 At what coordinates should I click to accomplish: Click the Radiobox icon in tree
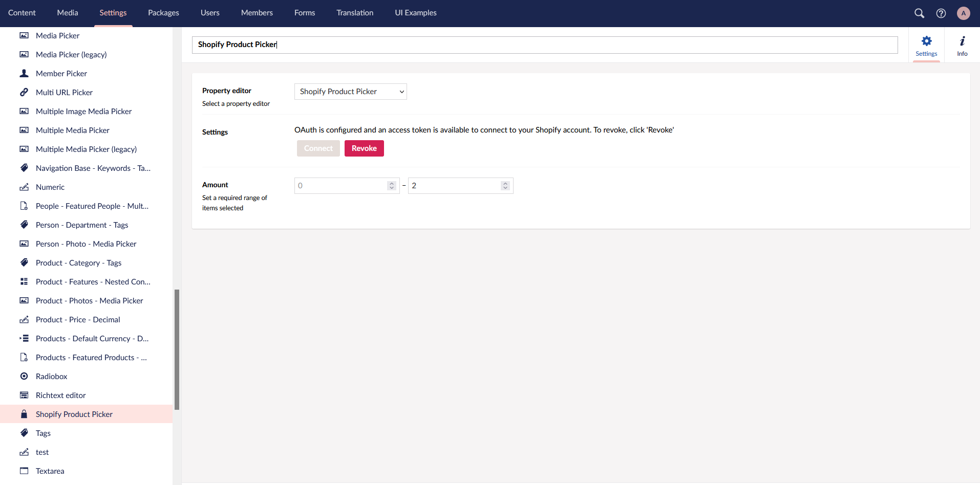point(24,376)
